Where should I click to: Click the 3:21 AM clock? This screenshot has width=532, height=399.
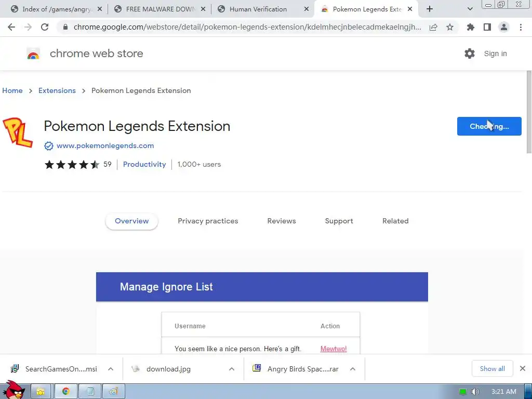503,392
